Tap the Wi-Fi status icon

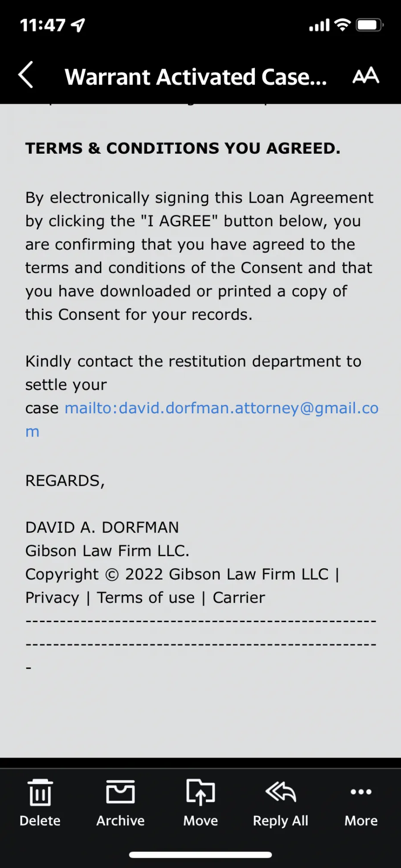point(342,25)
